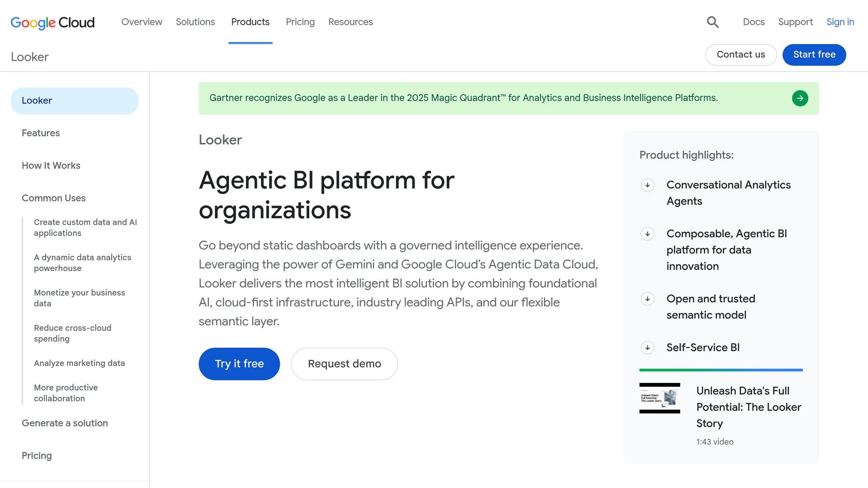868x488 pixels.
Task: Open the Solutions nav menu
Action: click(195, 22)
